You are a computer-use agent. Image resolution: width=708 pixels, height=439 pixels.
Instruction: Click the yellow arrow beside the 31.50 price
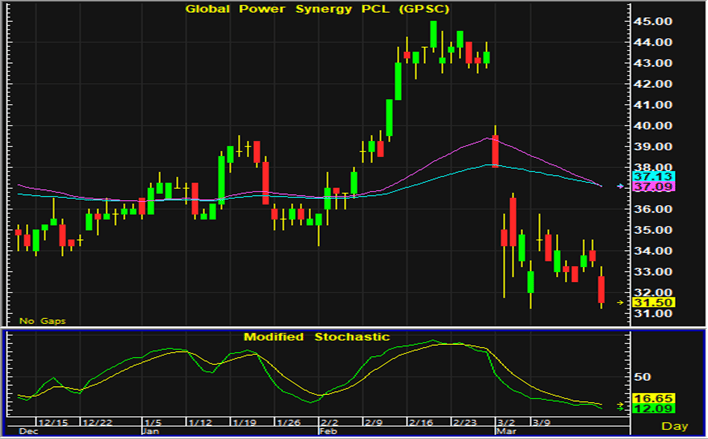(621, 302)
